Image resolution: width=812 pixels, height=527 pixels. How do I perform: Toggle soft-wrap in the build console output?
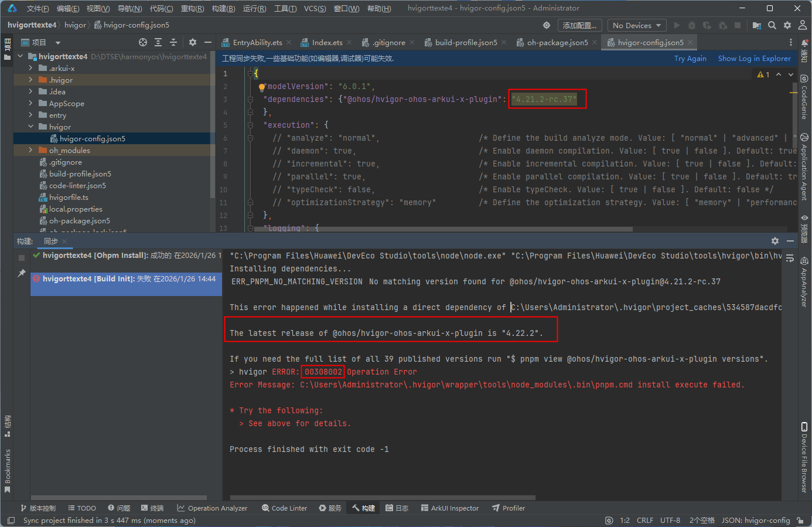790,258
